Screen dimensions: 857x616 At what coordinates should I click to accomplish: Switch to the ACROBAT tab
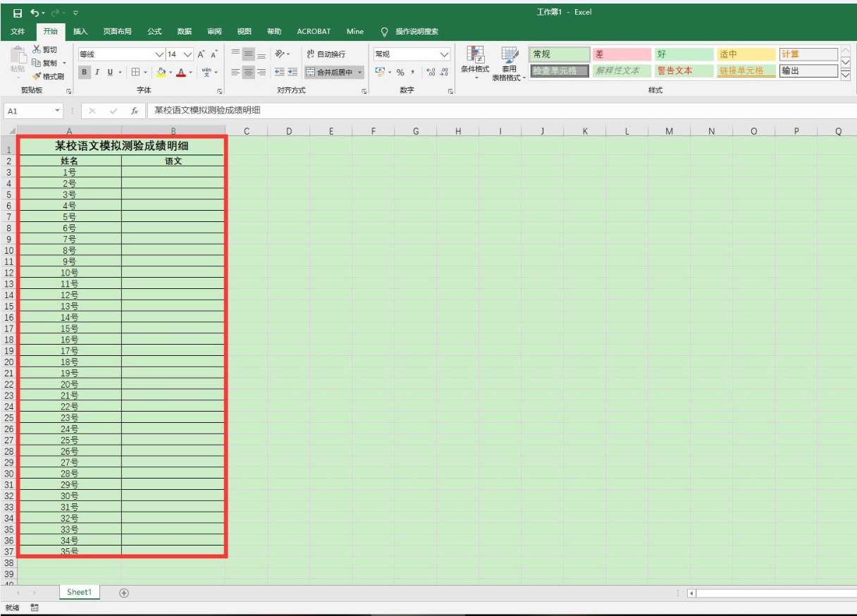click(x=314, y=31)
